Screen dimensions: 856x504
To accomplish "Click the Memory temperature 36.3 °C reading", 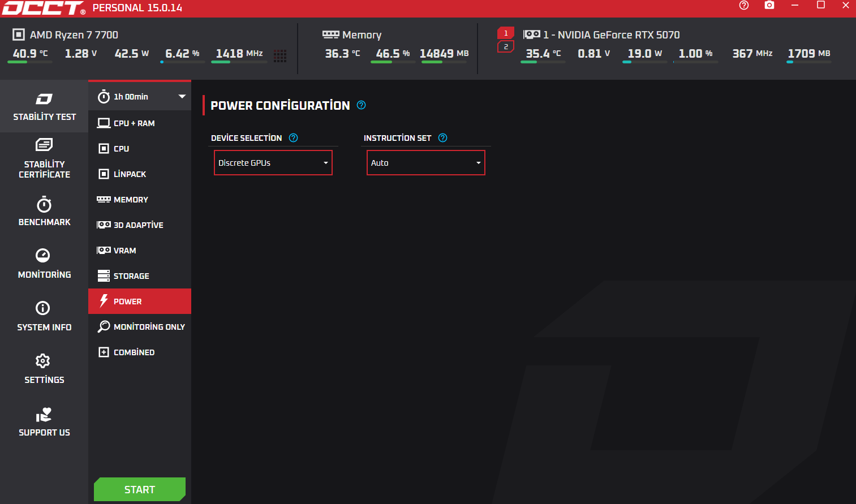I will 342,54.
